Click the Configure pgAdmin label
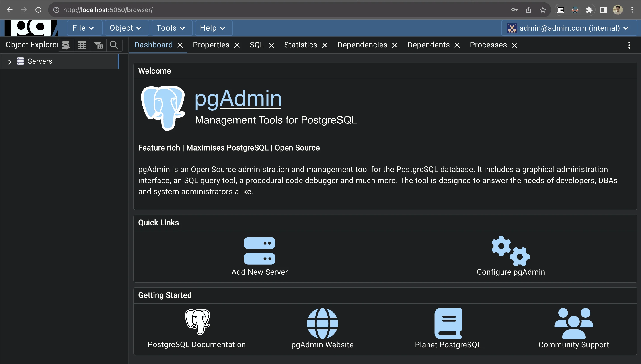 (x=511, y=272)
